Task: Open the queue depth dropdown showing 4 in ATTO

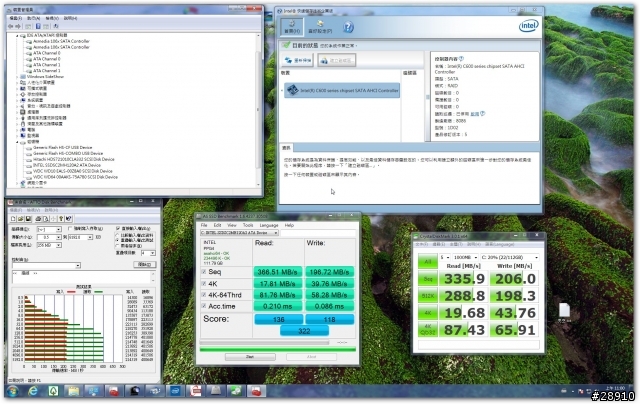Action: [148, 253]
